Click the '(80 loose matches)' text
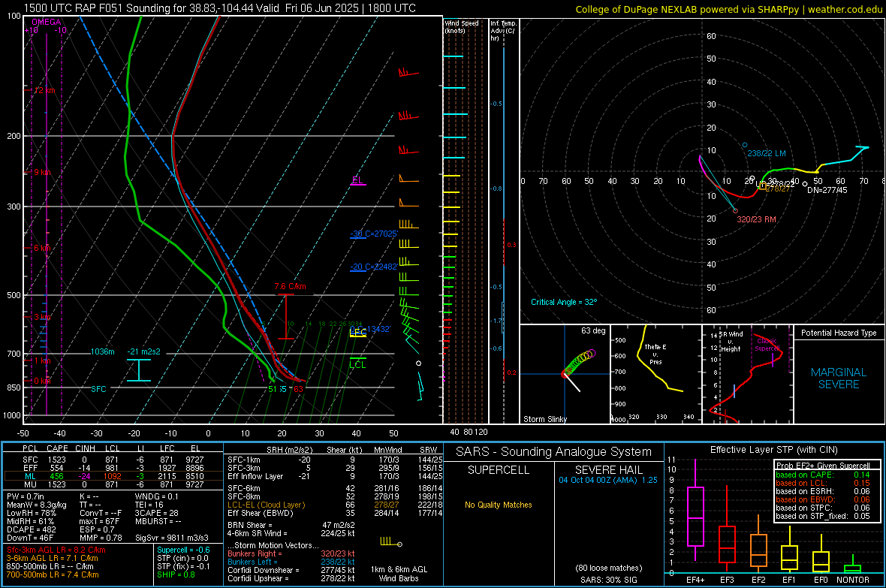The width and height of the screenshot is (886, 588). point(608,568)
